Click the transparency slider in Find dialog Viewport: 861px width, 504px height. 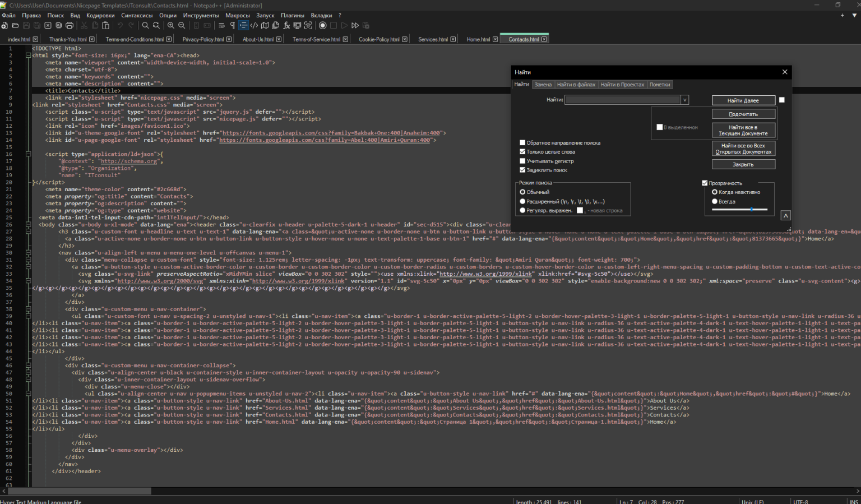tap(740, 209)
